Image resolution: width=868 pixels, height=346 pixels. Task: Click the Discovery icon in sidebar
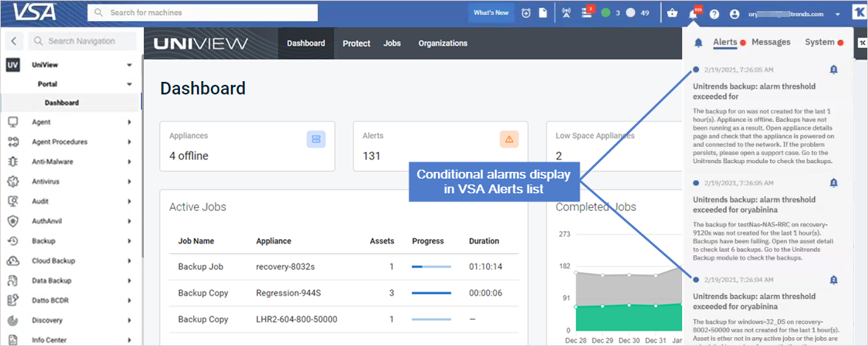click(13, 320)
